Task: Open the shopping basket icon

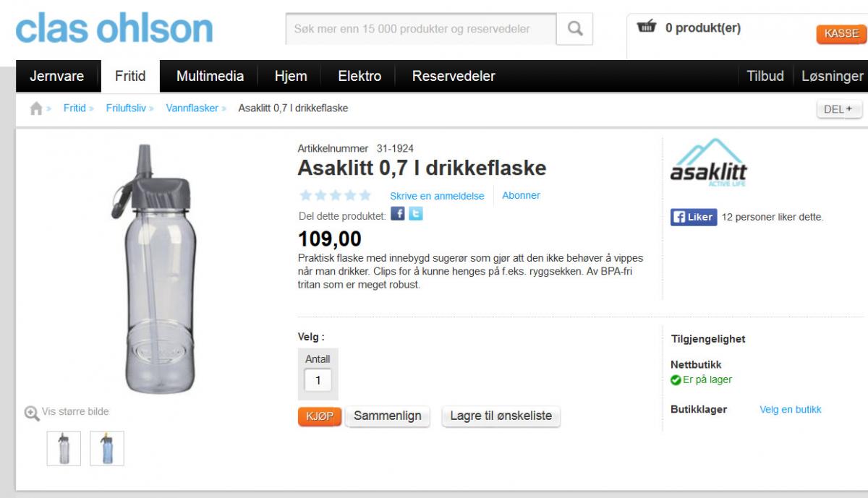Action: coord(646,27)
